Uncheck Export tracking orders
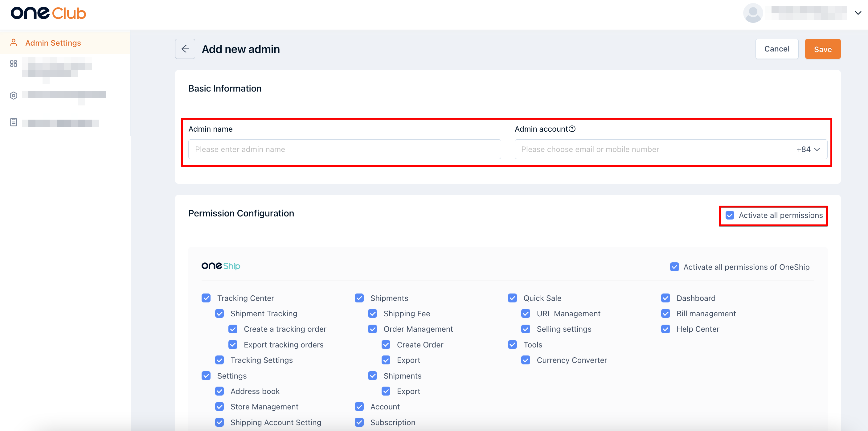This screenshot has height=431, width=868. pyautogui.click(x=233, y=344)
